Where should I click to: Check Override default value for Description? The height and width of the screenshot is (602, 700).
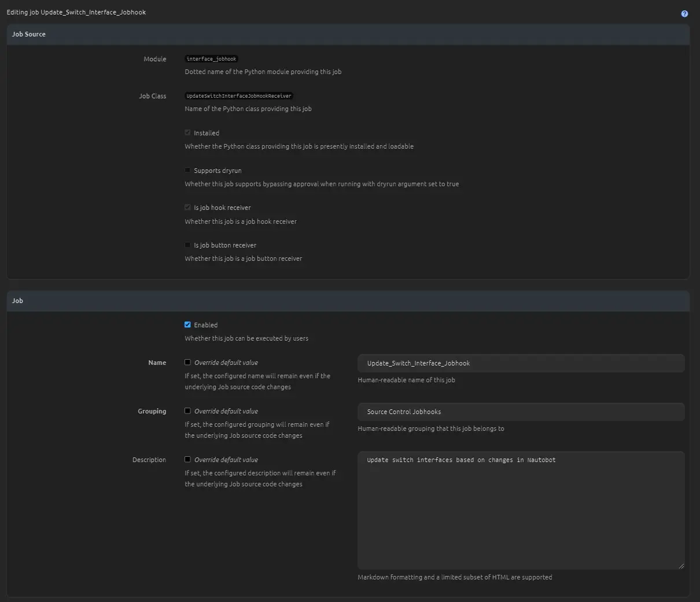(187, 460)
